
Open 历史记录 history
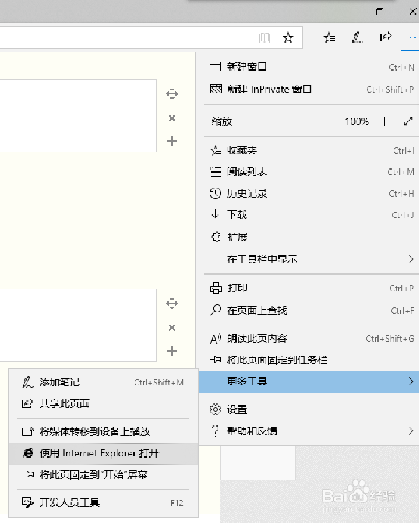pos(247,194)
